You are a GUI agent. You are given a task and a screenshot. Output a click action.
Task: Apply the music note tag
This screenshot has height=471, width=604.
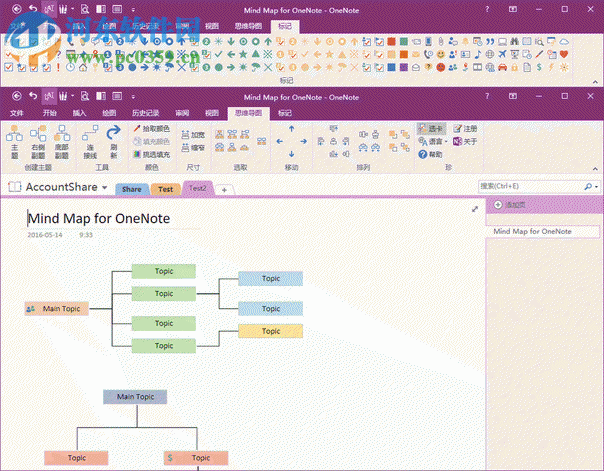478,54
